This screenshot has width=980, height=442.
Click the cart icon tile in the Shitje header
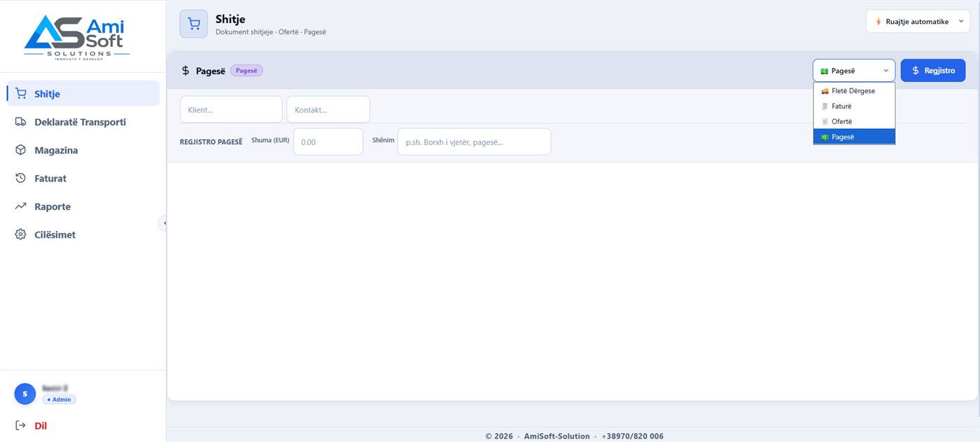point(194,23)
